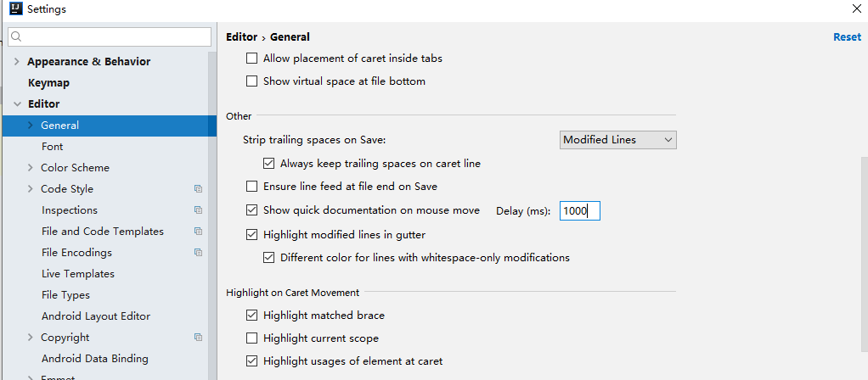This screenshot has width=868, height=380.
Task: Click the Editor breadcrumb label
Action: click(241, 37)
